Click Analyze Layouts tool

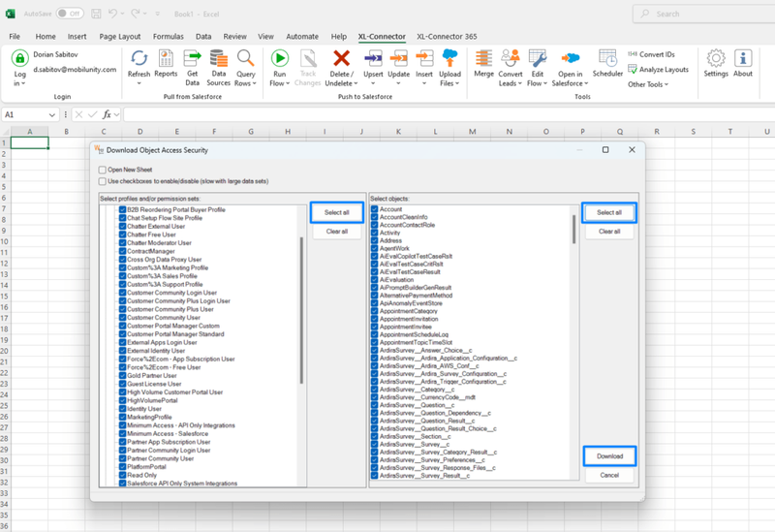coord(658,69)
